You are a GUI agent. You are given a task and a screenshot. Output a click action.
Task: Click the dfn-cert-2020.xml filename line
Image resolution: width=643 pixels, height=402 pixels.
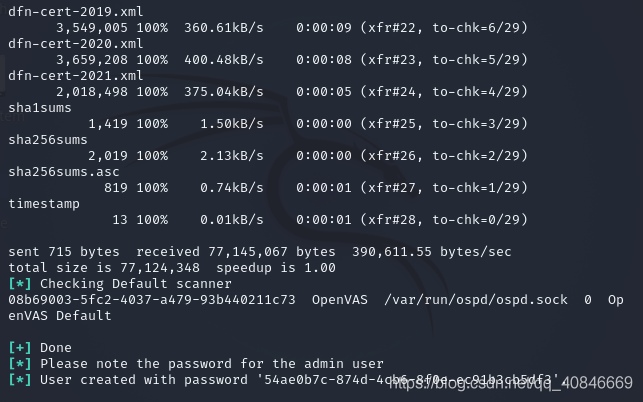pos(76,43)
